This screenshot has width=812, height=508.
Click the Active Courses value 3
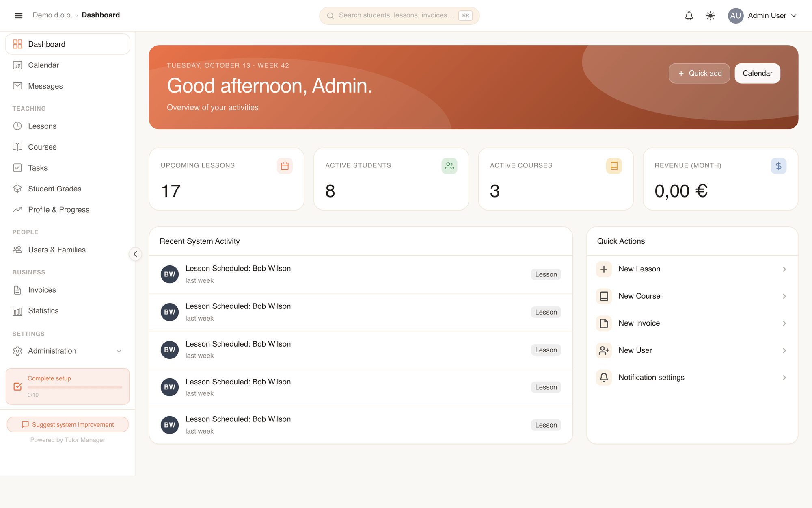pyautogui.click(x=495, y=191)
